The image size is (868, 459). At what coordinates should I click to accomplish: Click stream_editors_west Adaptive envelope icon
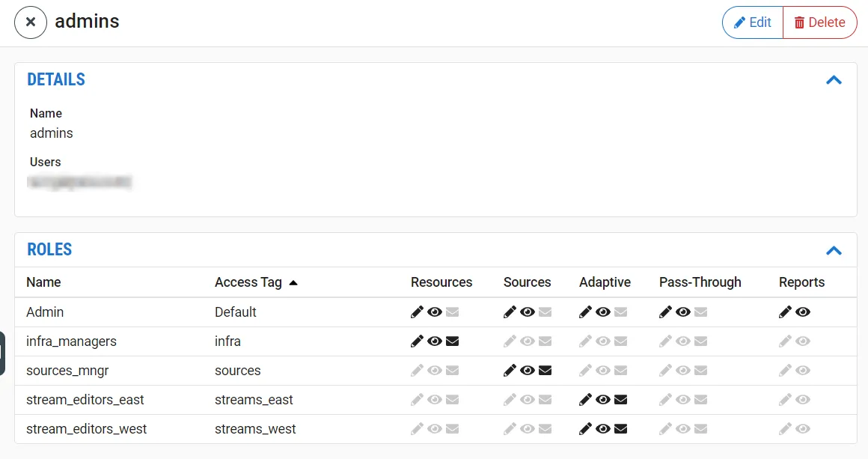tap(620, 429)
